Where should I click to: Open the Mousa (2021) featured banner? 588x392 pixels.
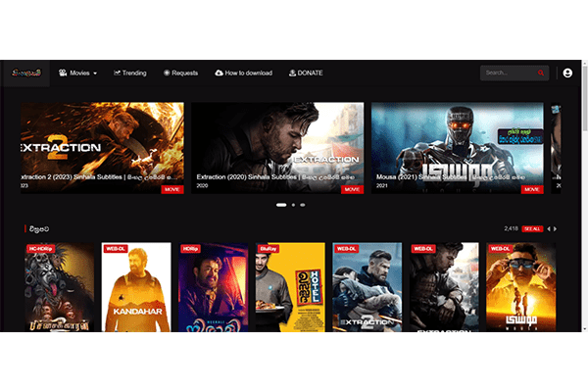[458, 147]
